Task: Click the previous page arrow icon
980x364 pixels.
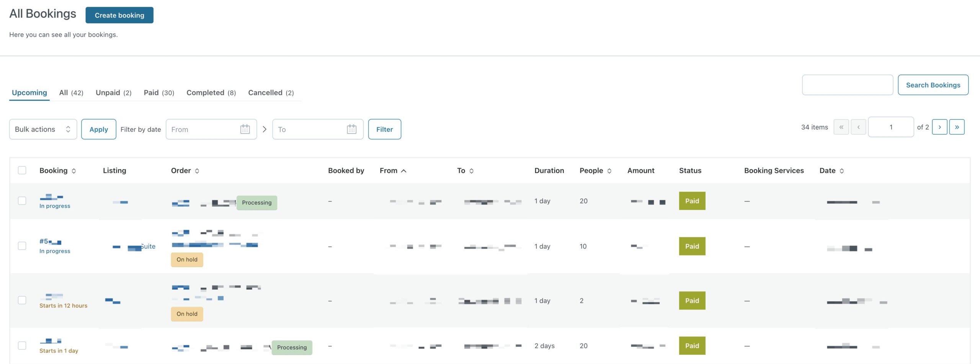Action: pos(859,127)
